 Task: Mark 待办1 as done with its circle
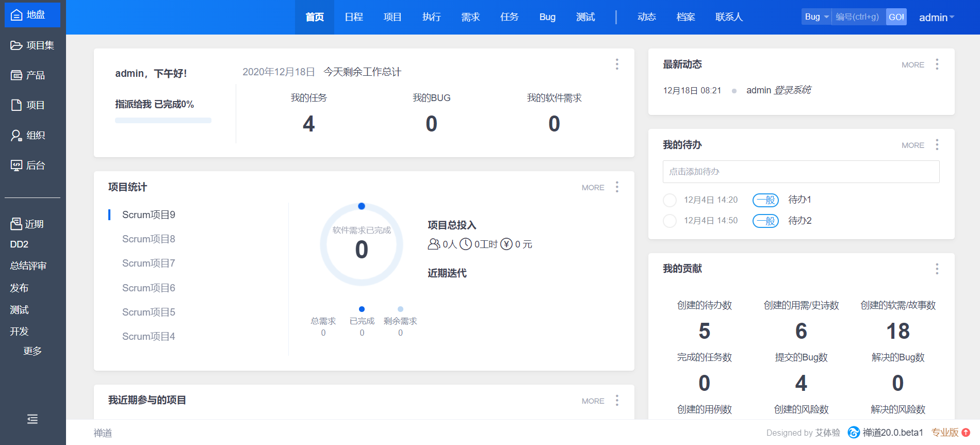669,200
